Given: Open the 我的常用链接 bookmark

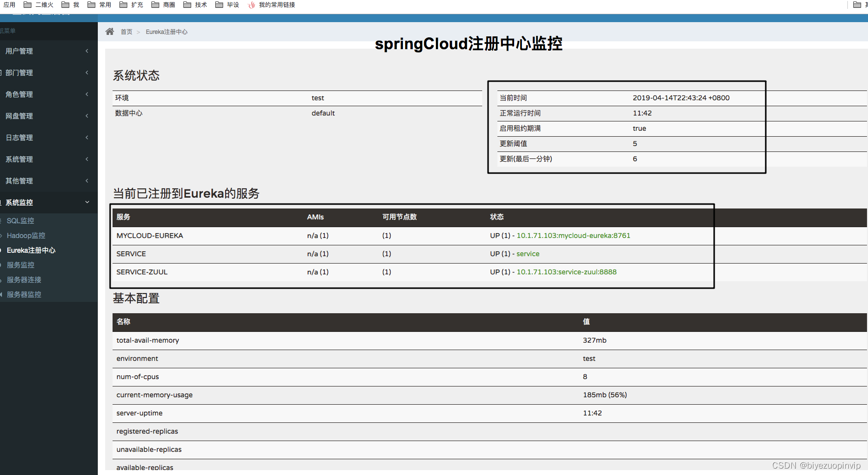Looking at the screenshot, I should coord(272,5).
